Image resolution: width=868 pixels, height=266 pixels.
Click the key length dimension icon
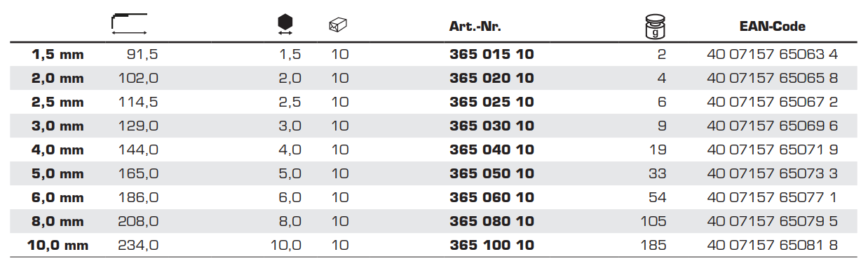[129, 24]
